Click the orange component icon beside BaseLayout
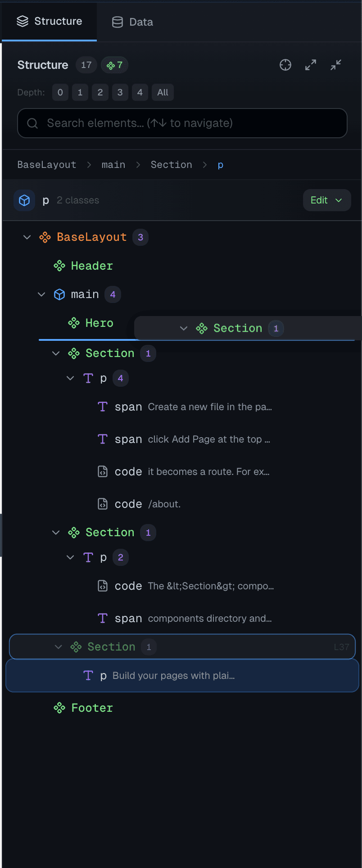 [x=45, y=237]
